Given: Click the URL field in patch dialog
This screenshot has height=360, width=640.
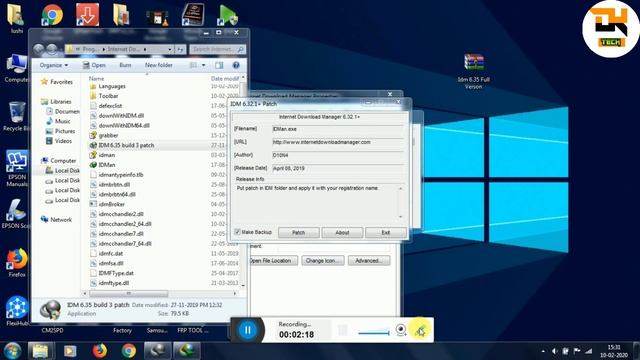Looking at the screenshot, I should coord(338,142).
